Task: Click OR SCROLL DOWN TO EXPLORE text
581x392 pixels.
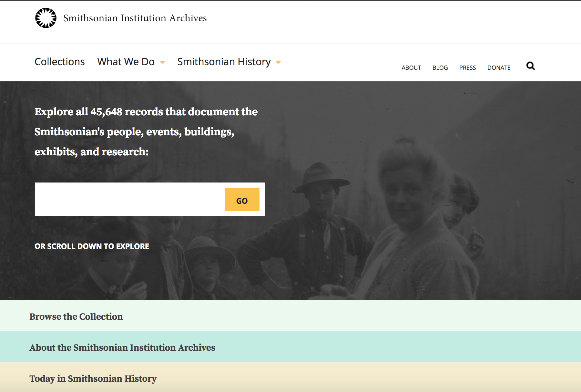Action: coord(92,246)
